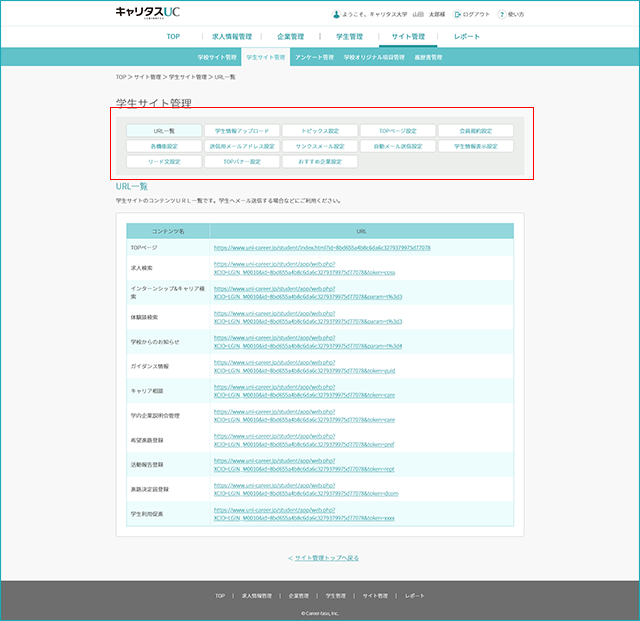Click レポート in the footer navigation
The width and height of the screenshot is (640, 621).
415,596
